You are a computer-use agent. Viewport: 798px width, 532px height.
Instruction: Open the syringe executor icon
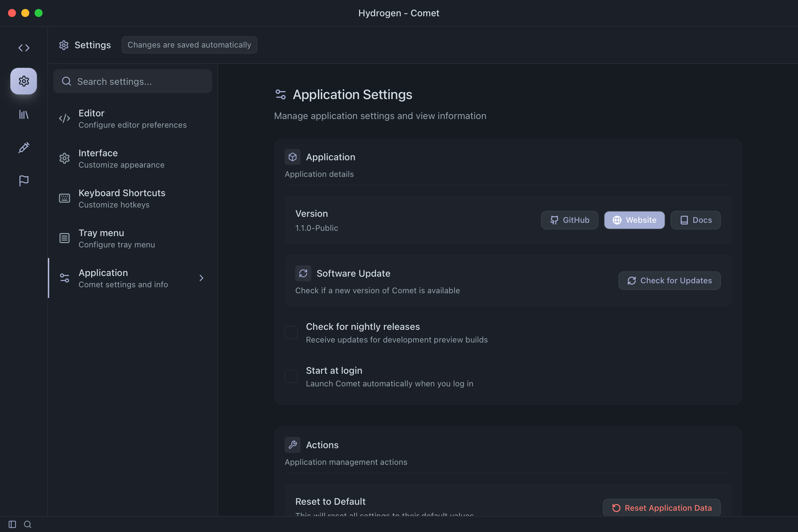[24, 148]
